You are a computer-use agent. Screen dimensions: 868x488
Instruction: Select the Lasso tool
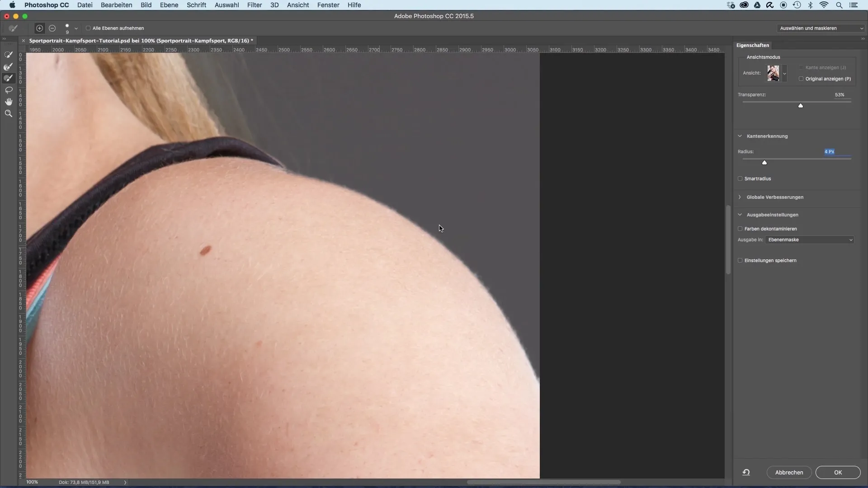coord(8,90)
